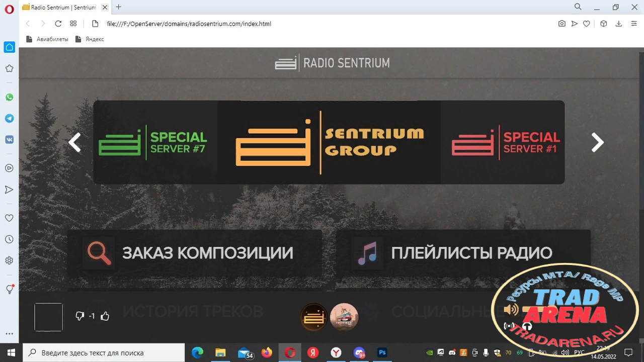Open browsing history clock in sidebar

coord(9,239)
